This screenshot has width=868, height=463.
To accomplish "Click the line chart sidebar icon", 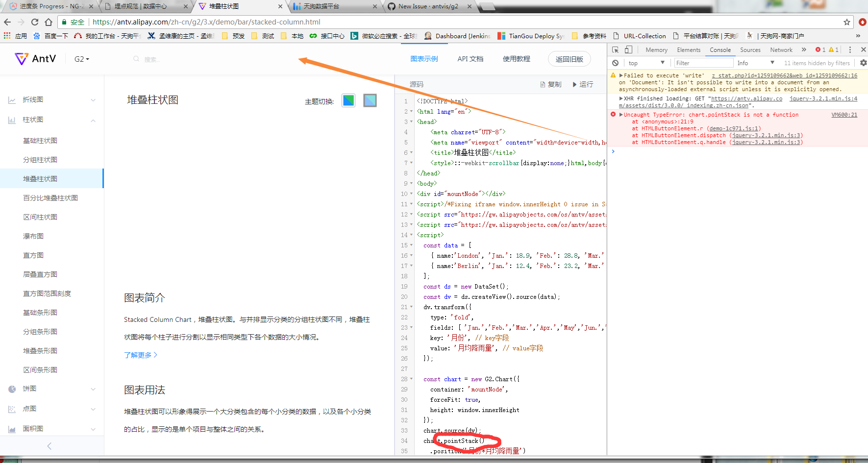I will tap(12, 100).
